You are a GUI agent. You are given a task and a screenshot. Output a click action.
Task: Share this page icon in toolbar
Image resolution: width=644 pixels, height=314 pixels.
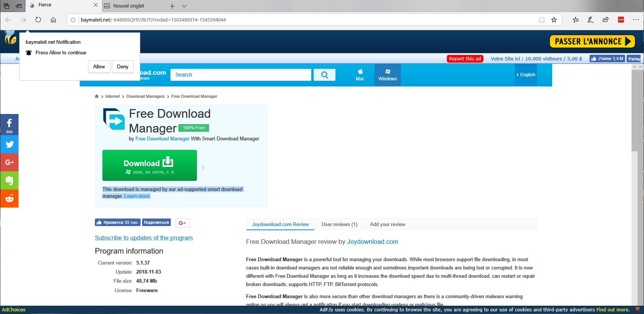click(x=605, y=20)
